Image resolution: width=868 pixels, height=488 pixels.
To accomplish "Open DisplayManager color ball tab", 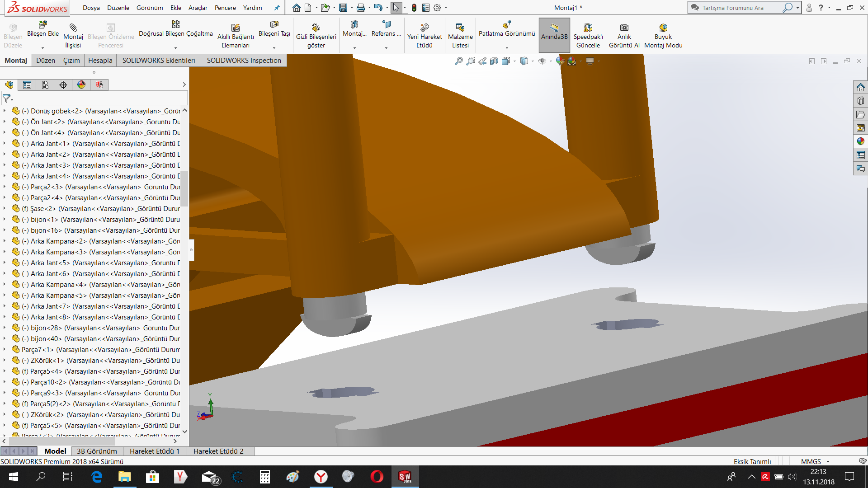I will (81, 84).
